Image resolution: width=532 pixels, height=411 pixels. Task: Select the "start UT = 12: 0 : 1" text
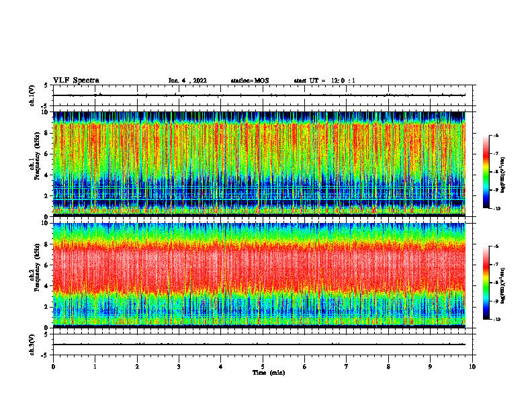(324, 81)
